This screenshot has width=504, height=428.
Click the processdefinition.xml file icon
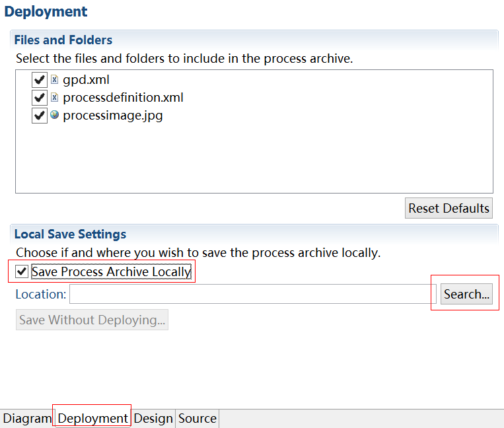coord(55,98)
